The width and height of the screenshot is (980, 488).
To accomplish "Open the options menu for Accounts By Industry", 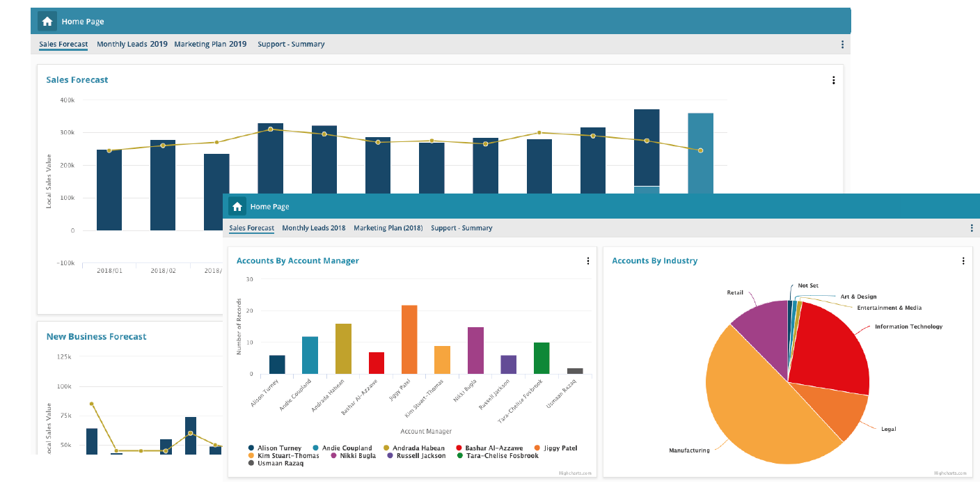I will pos(963,261).
